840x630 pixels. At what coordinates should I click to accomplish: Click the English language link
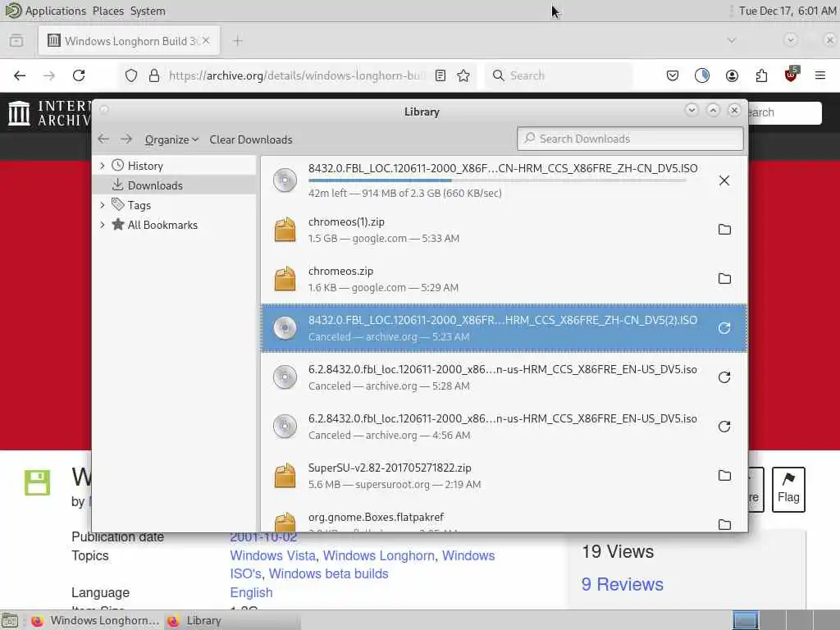pyautogui.click(x=251, y=592)
